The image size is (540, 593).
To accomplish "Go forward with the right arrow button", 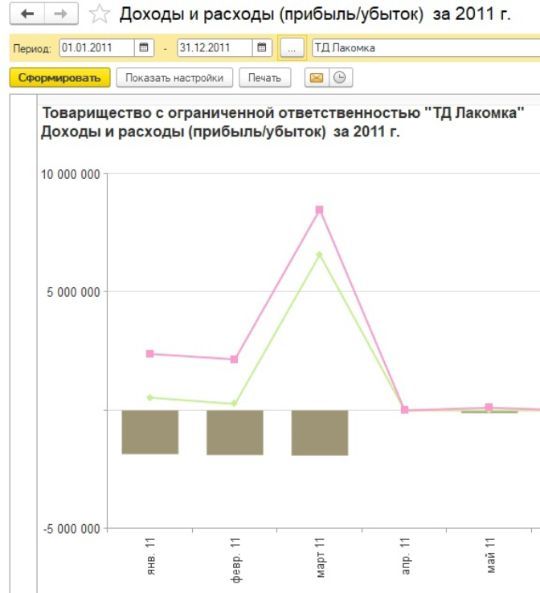I will pos(61,14).
